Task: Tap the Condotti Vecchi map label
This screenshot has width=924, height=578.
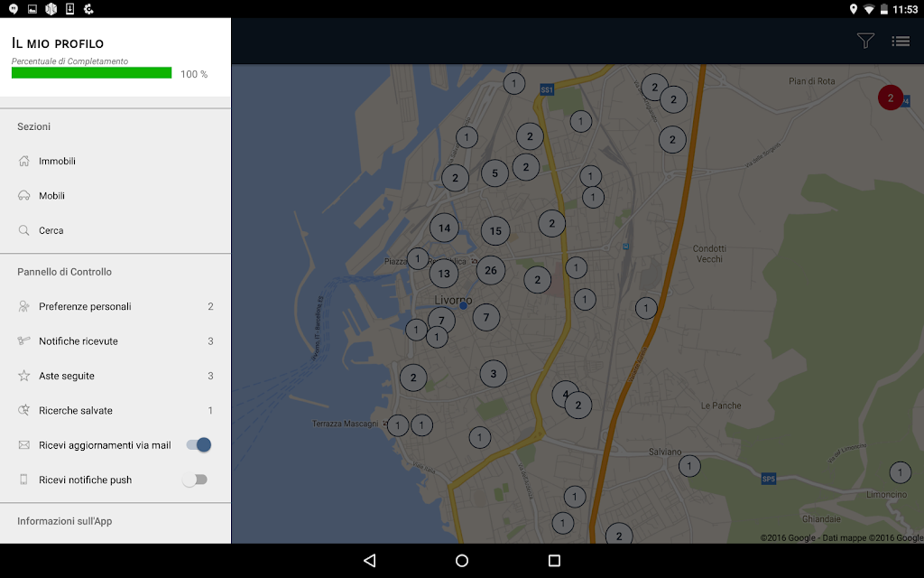Action: (709, 254)
